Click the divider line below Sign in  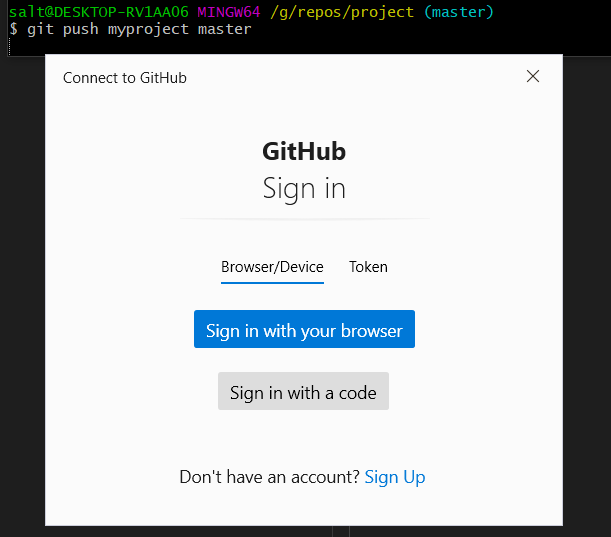coord(305,219)
